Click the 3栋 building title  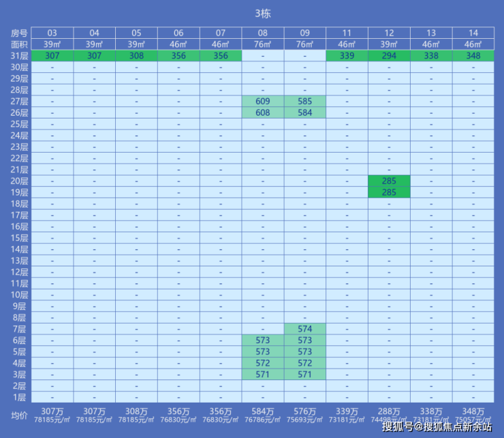point(262,14)
